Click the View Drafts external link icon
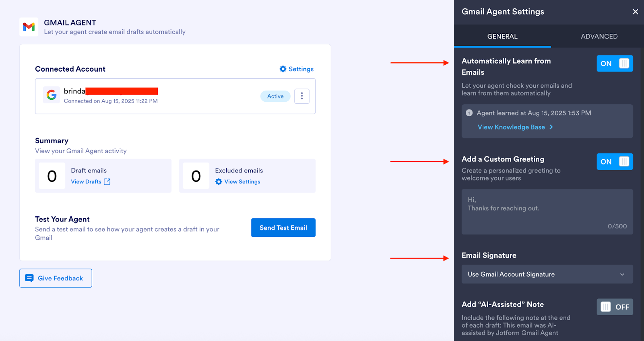The image size is (644, 341). coord(107,182)
